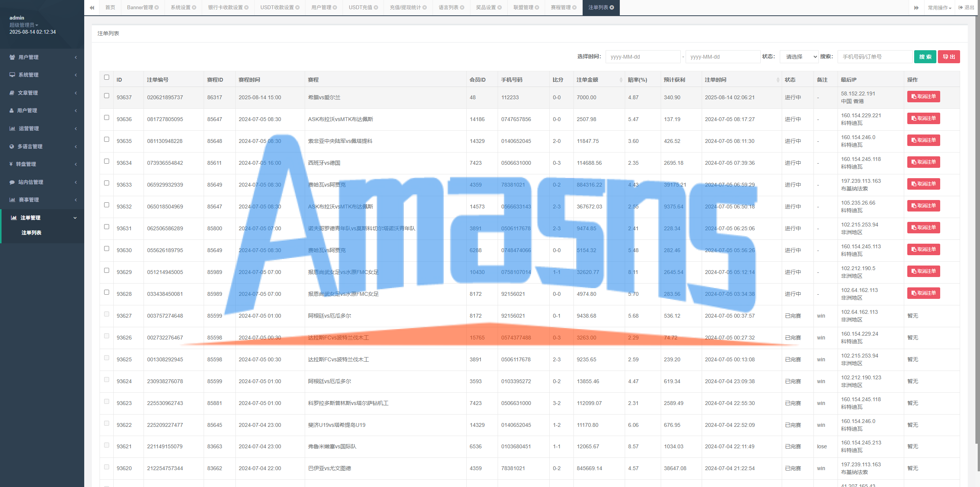Click the 系统管理 monitor icon in the sidebar
The image size is (980, 487).
point(12,75)
